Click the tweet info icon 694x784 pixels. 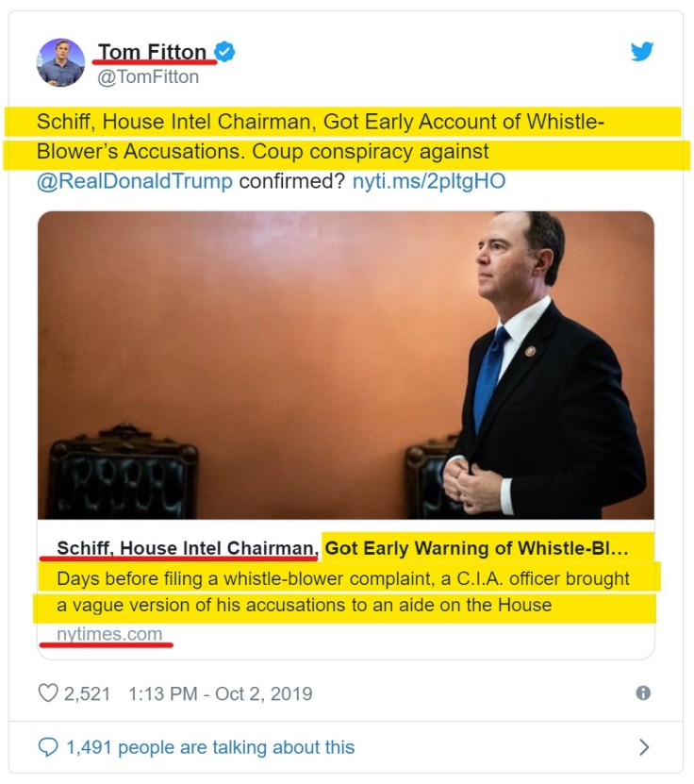click(643, 692)
